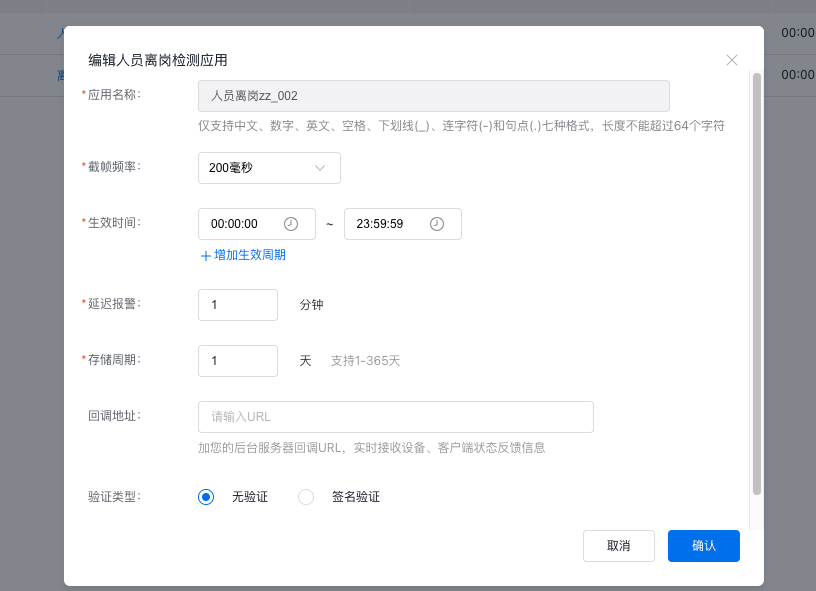The width and height of the screenshot is (816, 591).
Task: Click the 存储周期 days input
Action: (238, 361)
